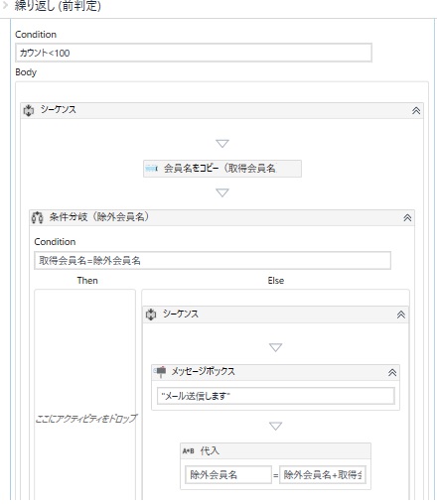437x504 pixels.
Task: Edit the 取得会員名=除外会員名 condition field
Action: pos(213,261)
